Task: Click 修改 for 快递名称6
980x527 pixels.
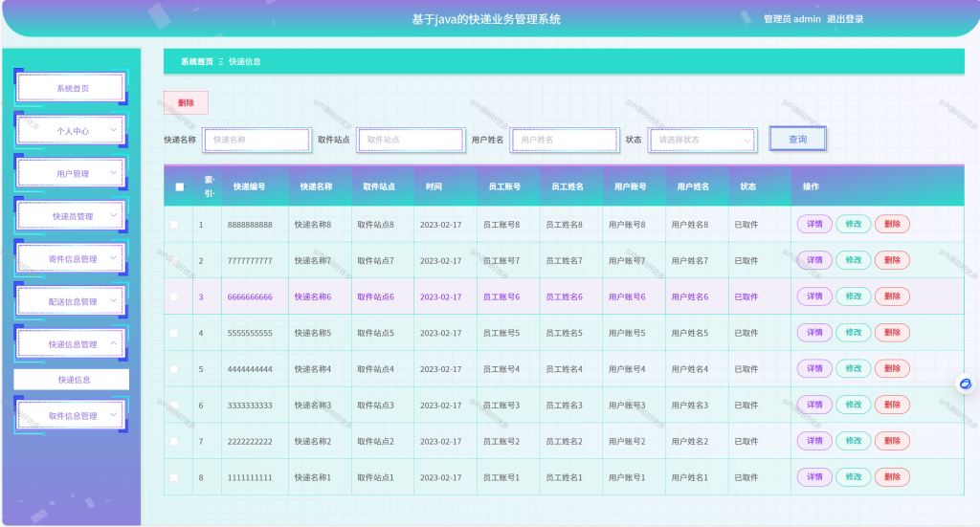Action: coord(853,296)
